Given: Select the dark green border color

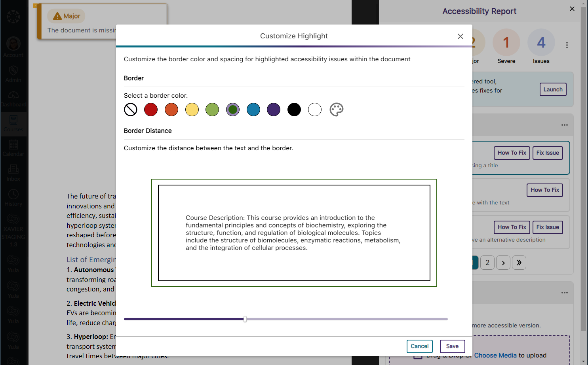Looking at the screenshot, I should coord(233,110).
